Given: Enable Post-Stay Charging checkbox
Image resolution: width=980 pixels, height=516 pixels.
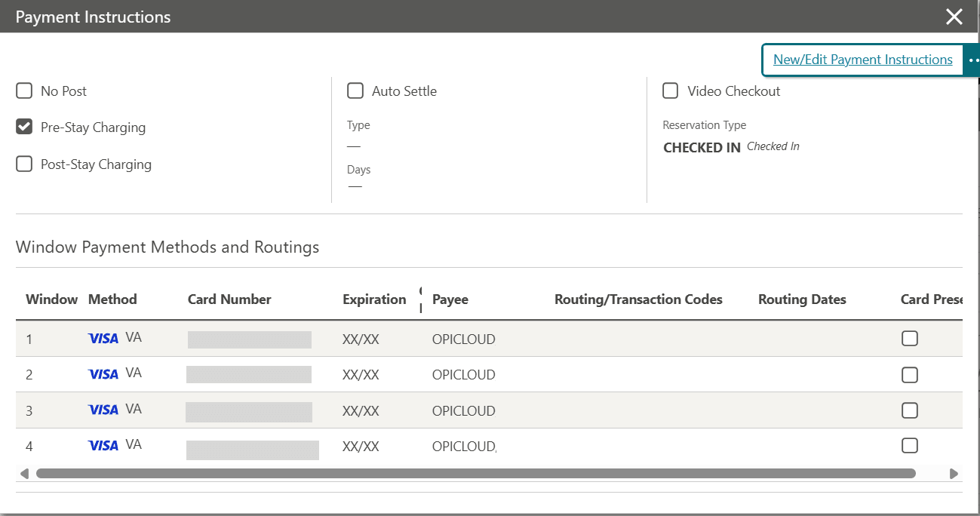Looking at the screenshot, I should click(x=24, y=164).
